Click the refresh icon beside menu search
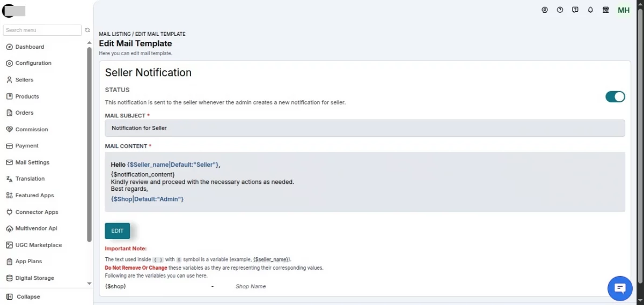 pos(87,31)
